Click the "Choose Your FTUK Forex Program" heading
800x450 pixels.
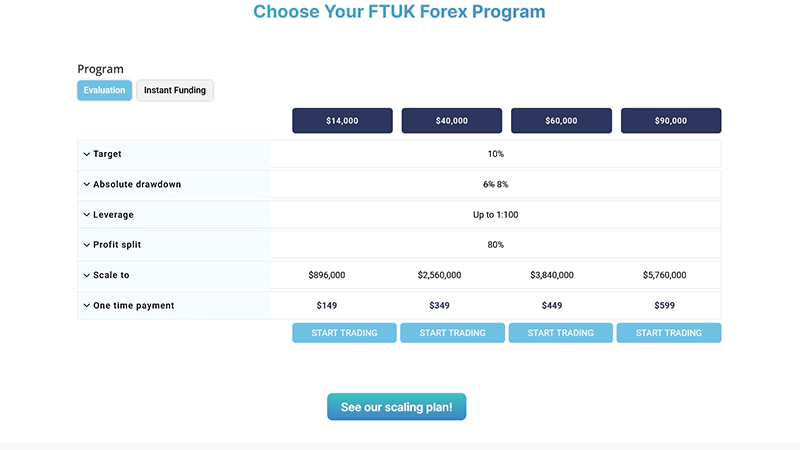coord(399,13)
